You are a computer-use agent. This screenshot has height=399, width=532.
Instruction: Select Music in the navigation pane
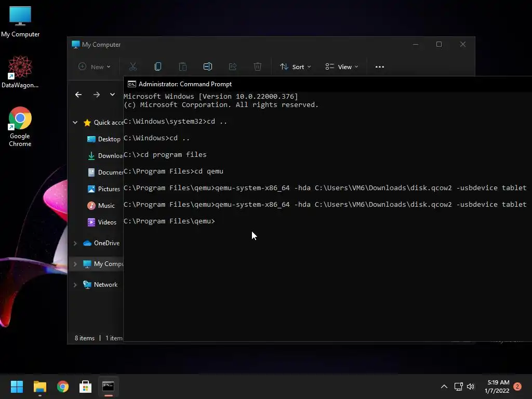[x=101, y=206]
